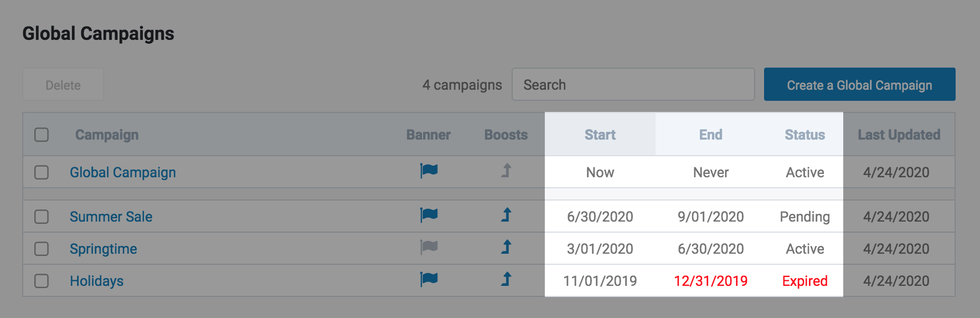Check the Global Campaign row checkbox
Image resolution: width=980 pixels, height=318 pixels.
click(x=42, y=172)
